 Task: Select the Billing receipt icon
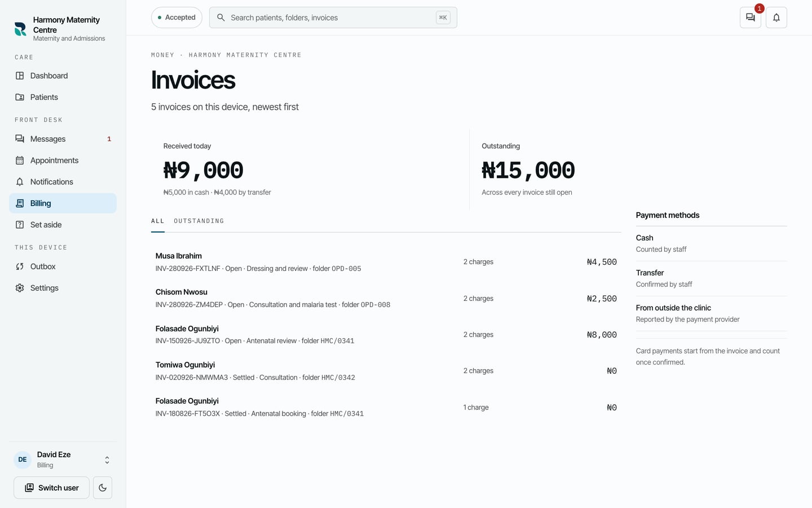[20, 203]
